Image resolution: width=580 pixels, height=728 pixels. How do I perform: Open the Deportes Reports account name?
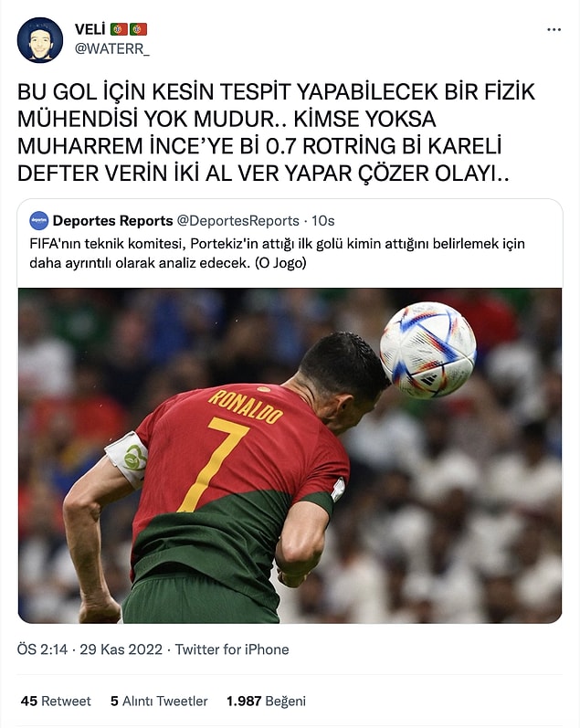click(113, 220)
